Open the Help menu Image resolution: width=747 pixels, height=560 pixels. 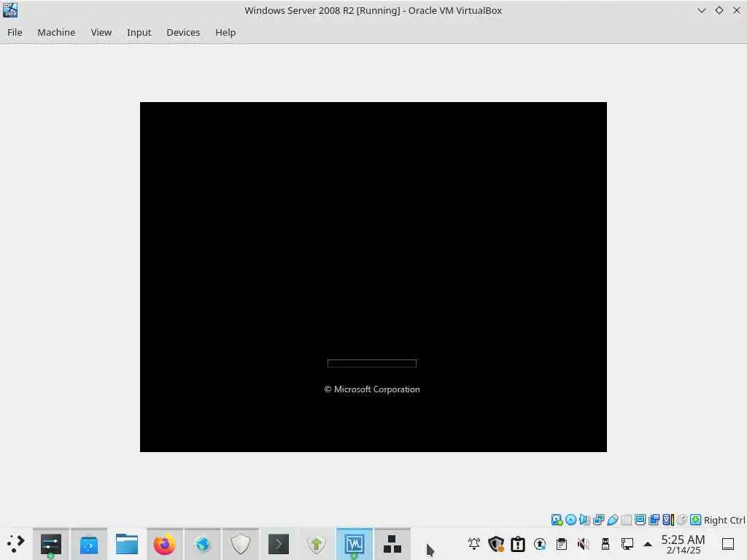click(x=225, y=32)
